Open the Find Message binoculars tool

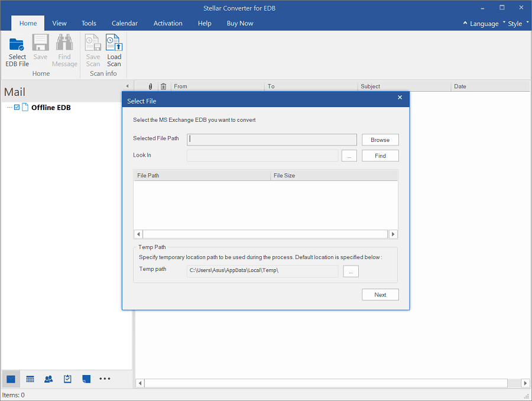[64, 51]
